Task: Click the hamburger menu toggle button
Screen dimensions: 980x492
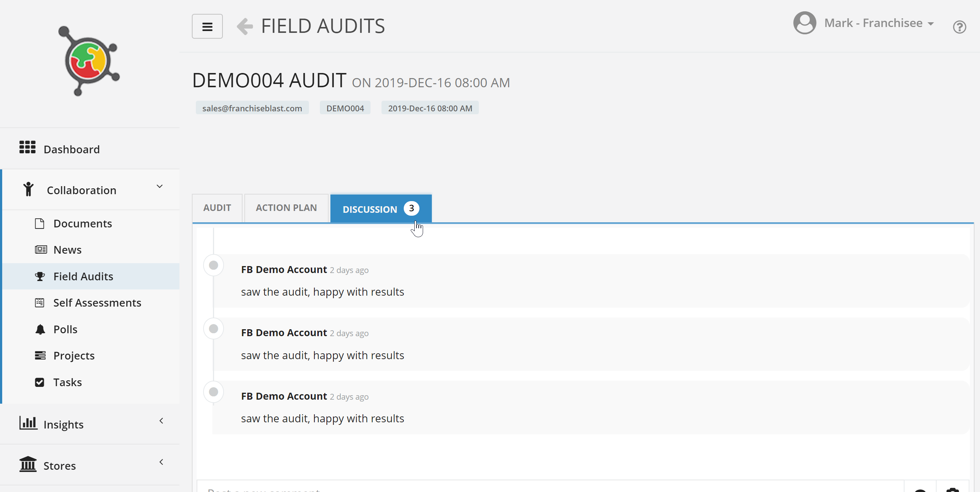Action: pos(207,26)
